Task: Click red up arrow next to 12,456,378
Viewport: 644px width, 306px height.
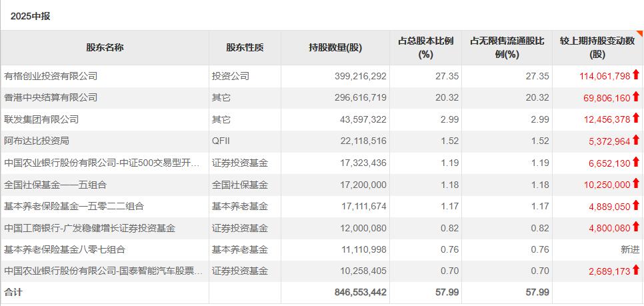Action: click(x=636, y=119)
